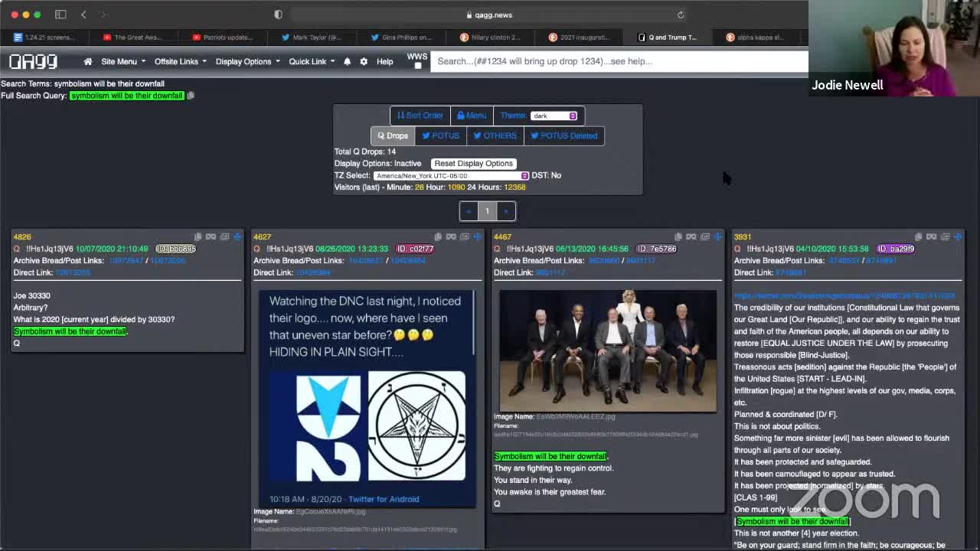Open direct link of drop 4826
Image resolution: width=980 pixels, height=551 pixels.
72,272
